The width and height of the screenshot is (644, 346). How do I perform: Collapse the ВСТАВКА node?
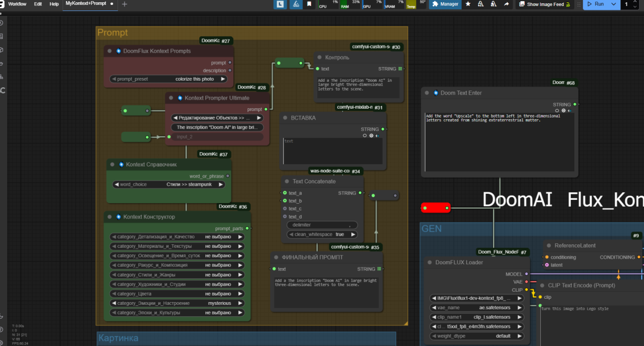coord(285,118)
